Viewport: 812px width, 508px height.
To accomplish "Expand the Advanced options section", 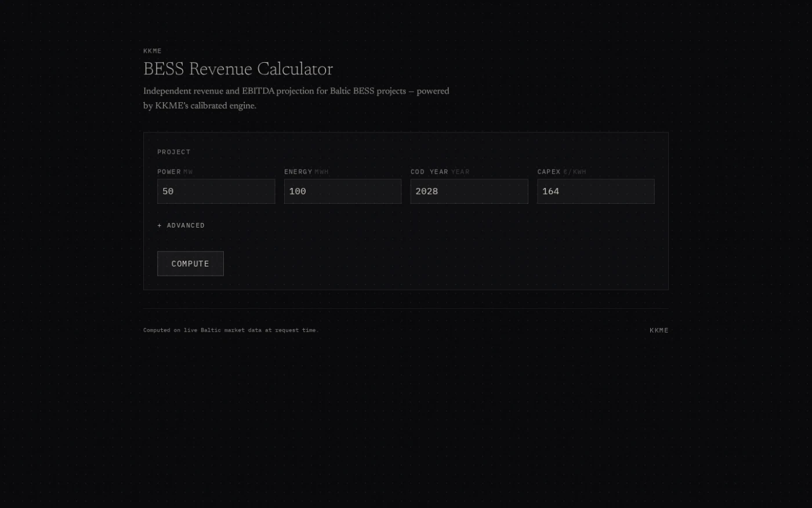I will tap(181, 225).
